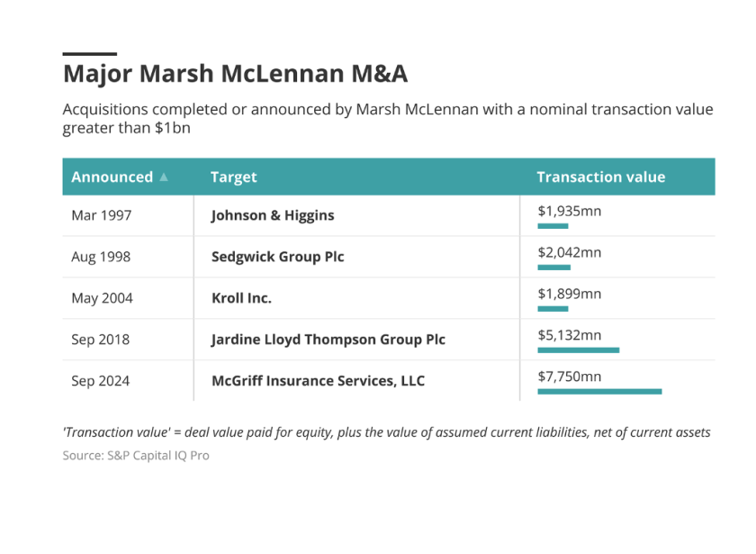Screen dimensions: 756x554
Task: Click Jardine Lloyd Thompson Group Plc name
Action: (328, 340)
